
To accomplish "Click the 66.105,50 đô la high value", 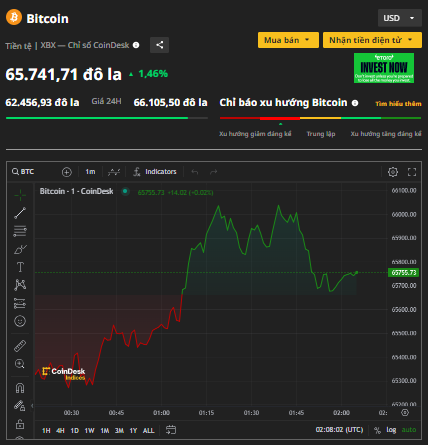I will [170, 102].
